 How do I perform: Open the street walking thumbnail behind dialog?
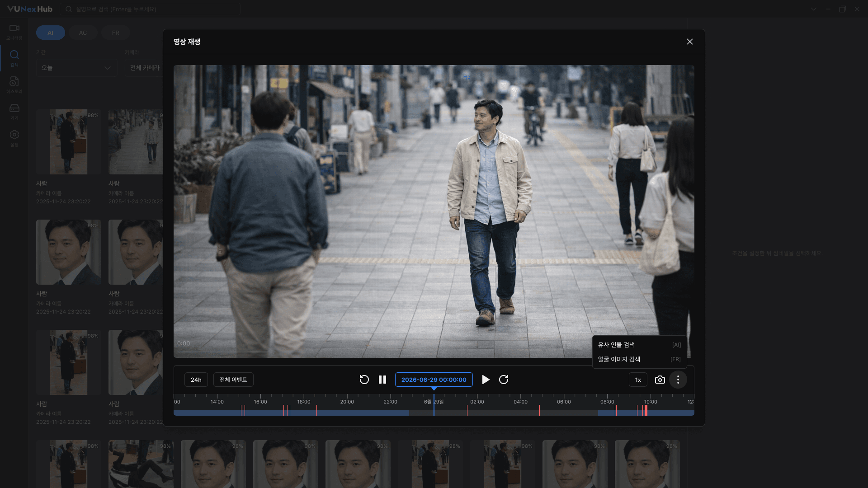tap(136, 142)
